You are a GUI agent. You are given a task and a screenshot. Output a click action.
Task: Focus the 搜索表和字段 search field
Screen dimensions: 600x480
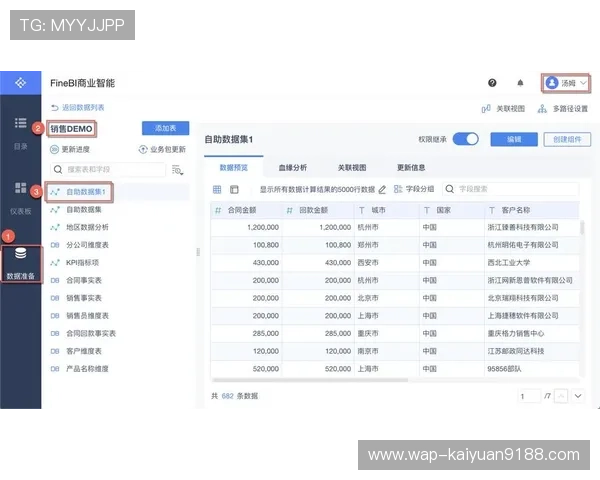[x=108, y=169]
